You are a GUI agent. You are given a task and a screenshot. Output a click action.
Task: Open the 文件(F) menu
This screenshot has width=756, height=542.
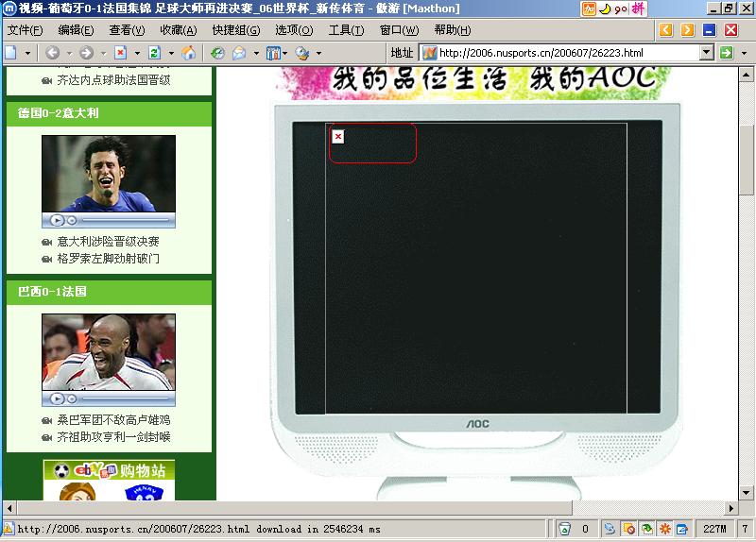pyautogui.click(x=25, y=30)
